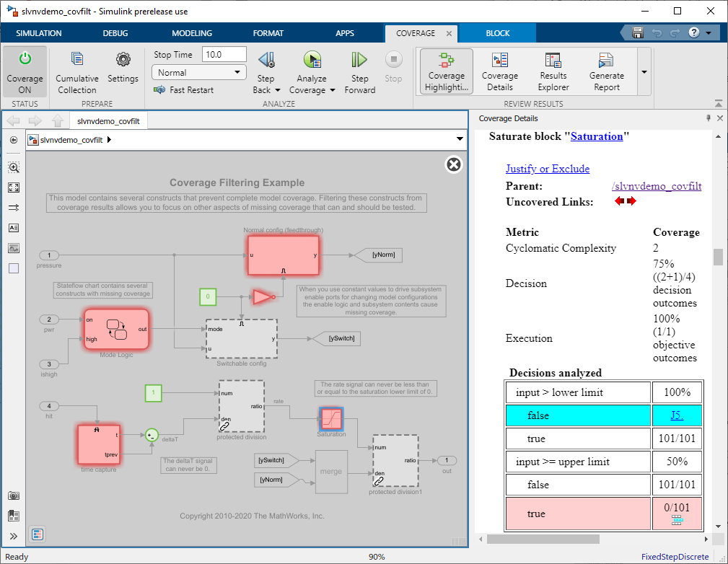728x564 pixels.
Task: Expand the model breadcrumb dropdown
Action: 460,138
